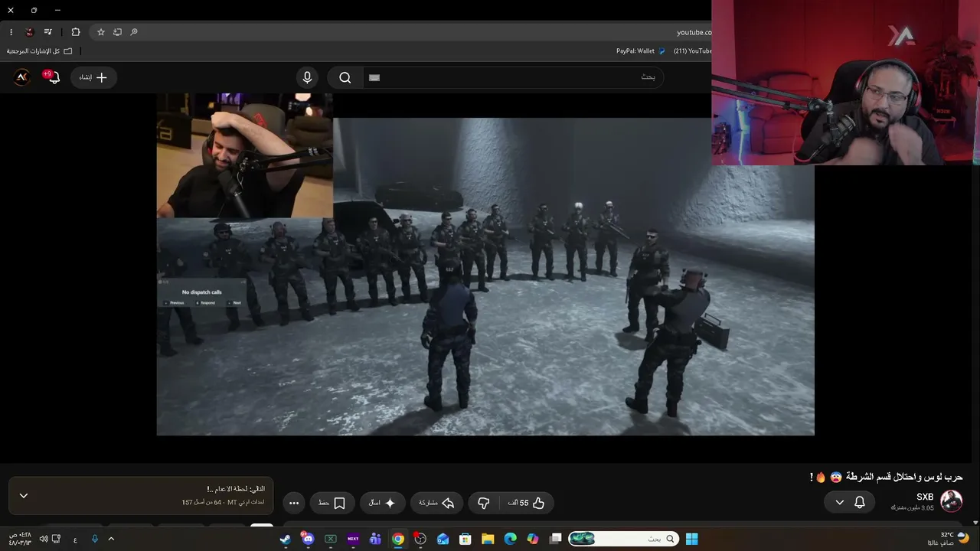
Task: Open more actions three-dot menu
Action: (x=294, y=503)
